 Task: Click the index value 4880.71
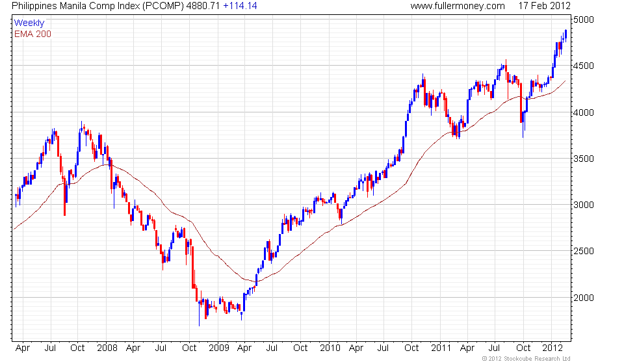point(203,6)
